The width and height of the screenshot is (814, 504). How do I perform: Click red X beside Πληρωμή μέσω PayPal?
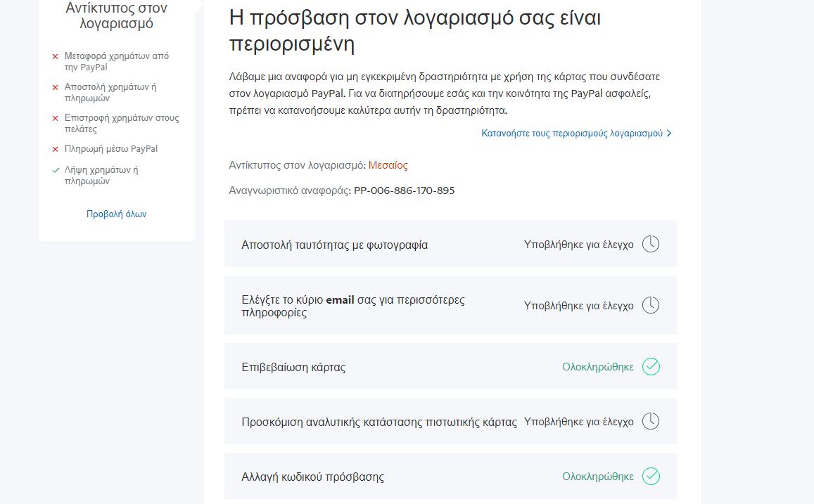pyautogui.click(x=55, y=149)
